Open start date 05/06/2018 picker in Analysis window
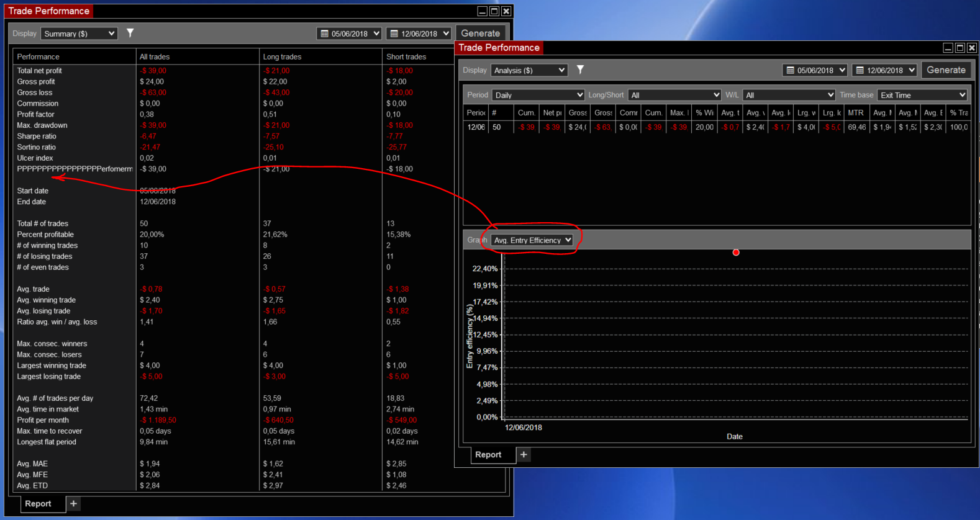The width and height of the screenshot is (980, 520). pyautogui.click(x=815, y=70)
